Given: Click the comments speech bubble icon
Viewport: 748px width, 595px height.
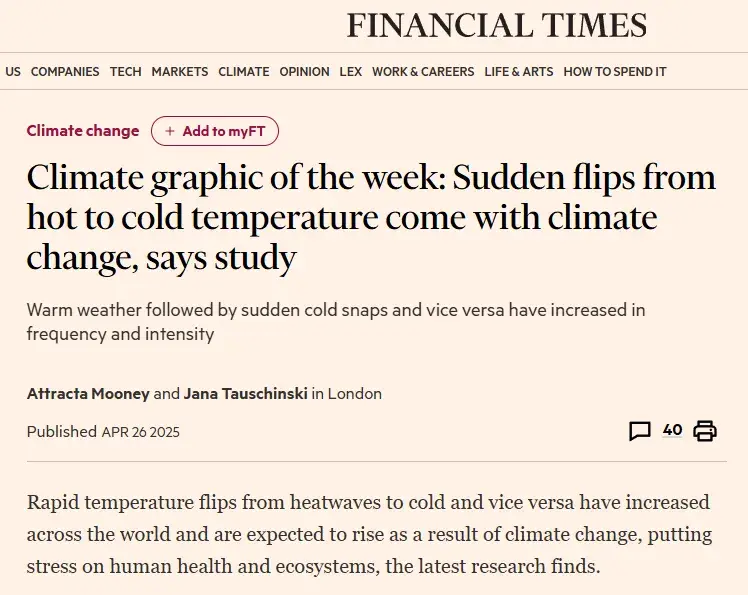Looking at the screenshot, I should point(640,431).
